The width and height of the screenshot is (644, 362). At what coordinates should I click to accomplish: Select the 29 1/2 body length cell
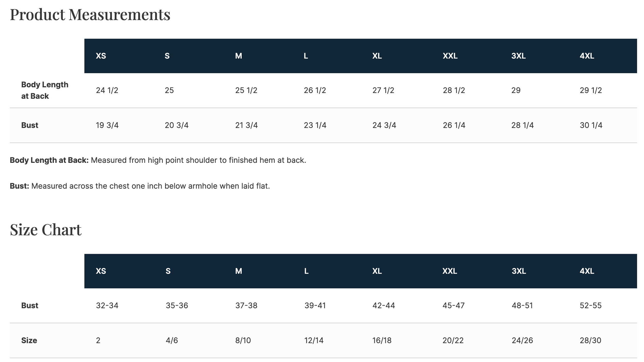pyautogui.click(x=591, y=90)
